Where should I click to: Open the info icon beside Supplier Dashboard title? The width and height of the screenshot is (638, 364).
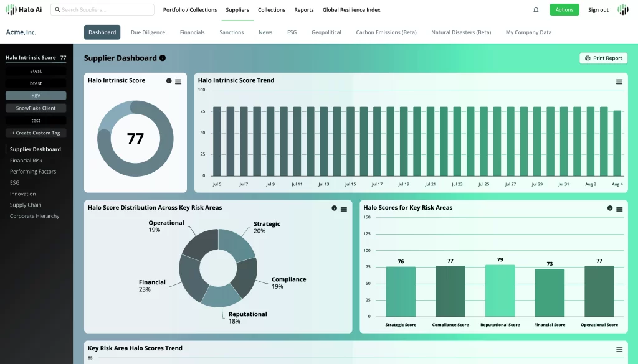point(163,58)
